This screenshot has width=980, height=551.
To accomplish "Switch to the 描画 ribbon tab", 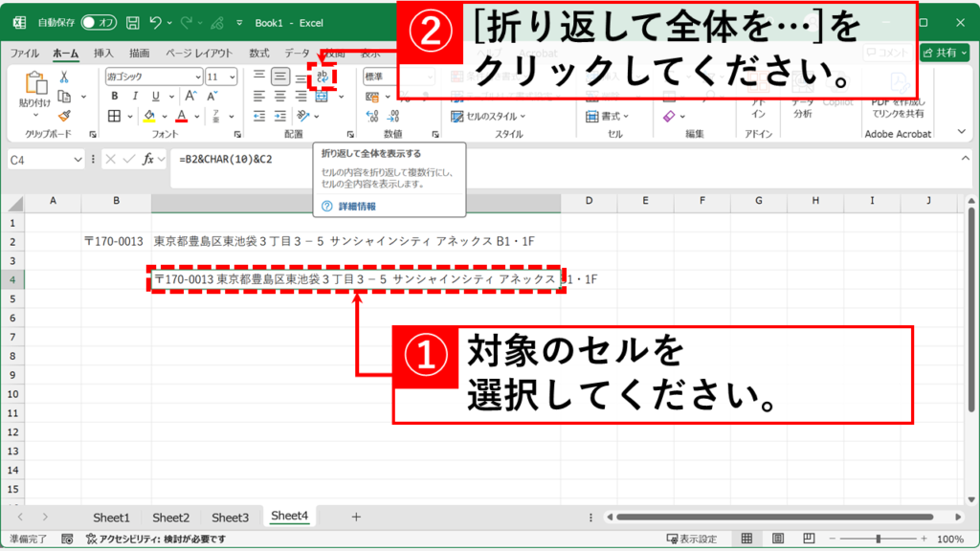I will [x=140, y=54].
